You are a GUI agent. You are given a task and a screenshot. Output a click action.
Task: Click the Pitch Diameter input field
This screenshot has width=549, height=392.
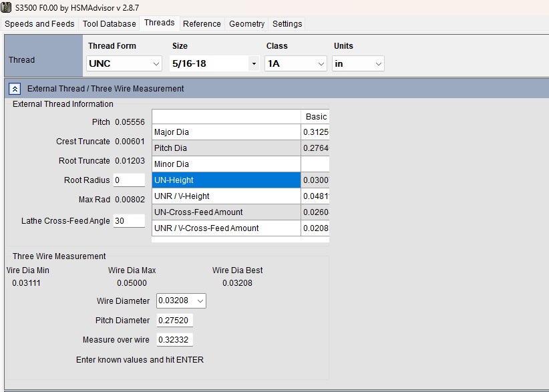(x=174, y=321)
